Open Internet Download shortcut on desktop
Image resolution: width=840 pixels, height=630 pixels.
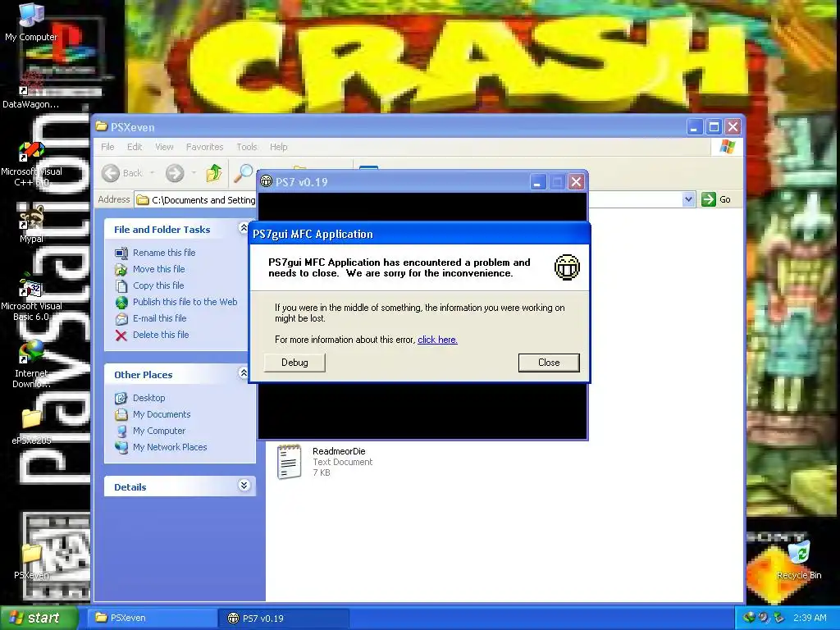click(x=31, y=364)
